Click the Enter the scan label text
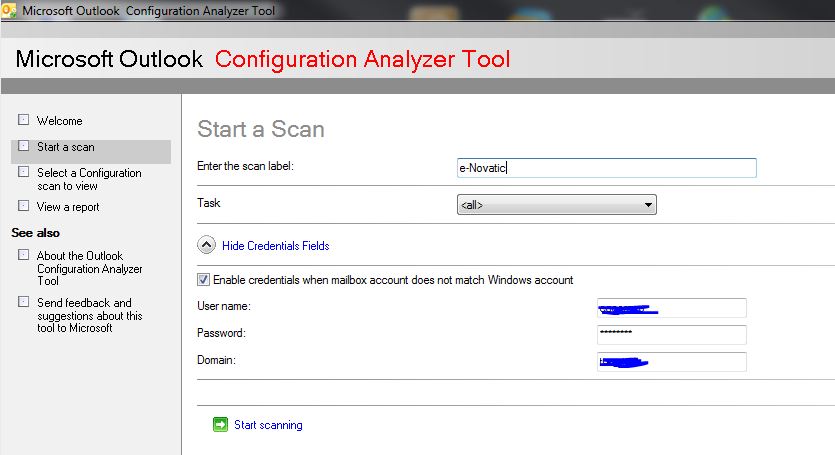The width and height of the screenshot is (835, 455). click(x=245, y=166)
